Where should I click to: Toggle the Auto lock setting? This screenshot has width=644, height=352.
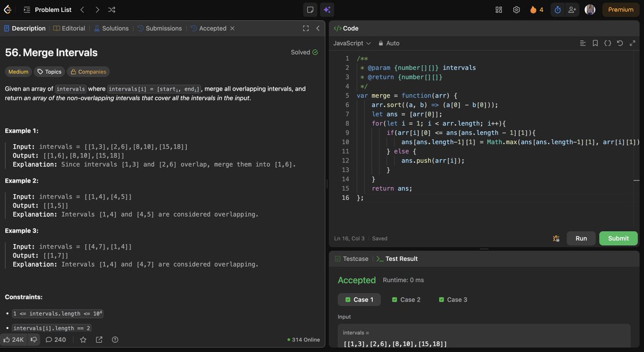click(x=389, y=43)
